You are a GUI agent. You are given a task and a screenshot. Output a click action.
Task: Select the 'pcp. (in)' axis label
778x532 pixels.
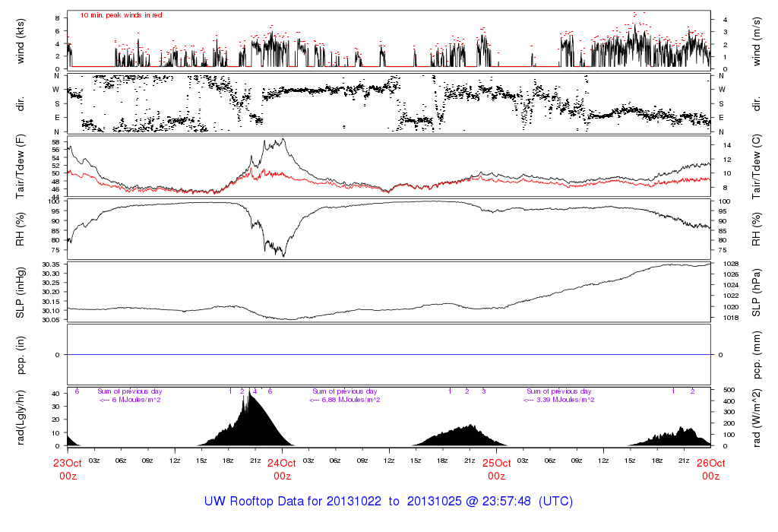(21, 355)
